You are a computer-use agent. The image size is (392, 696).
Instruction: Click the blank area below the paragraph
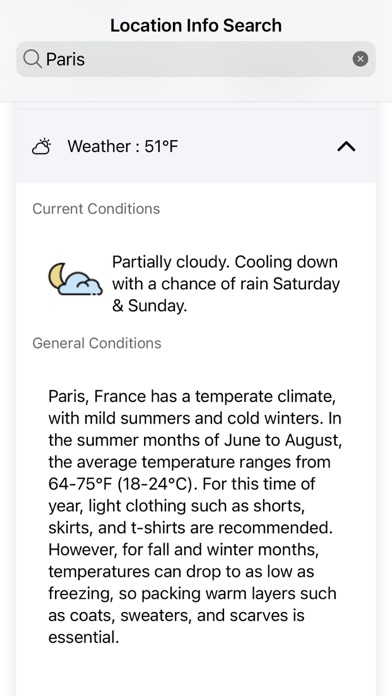pos(196,672)
